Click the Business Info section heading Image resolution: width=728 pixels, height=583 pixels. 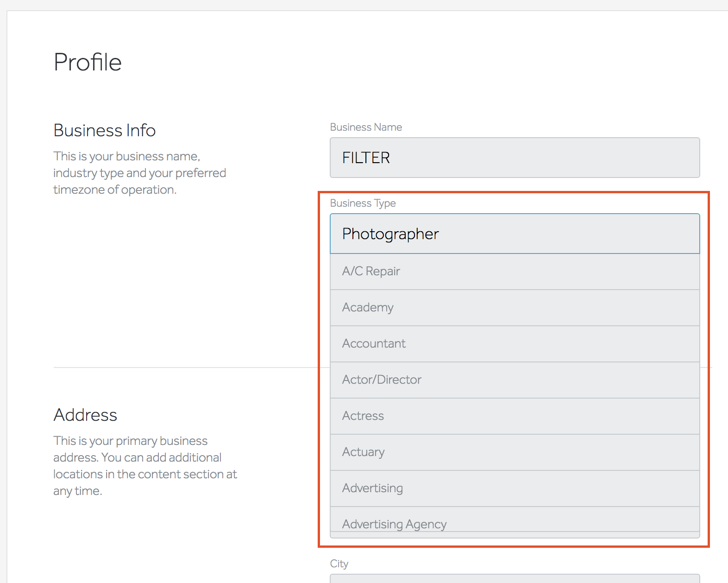coord(105,131)
